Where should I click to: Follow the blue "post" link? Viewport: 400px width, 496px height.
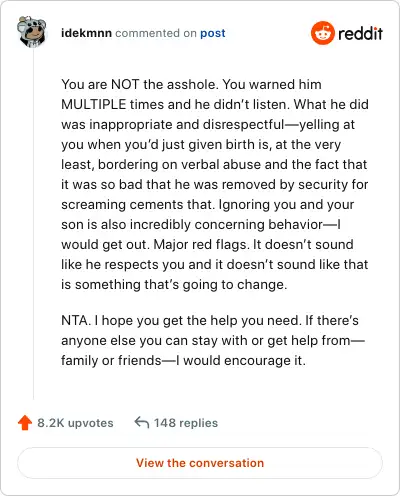[x=213, y=34]
